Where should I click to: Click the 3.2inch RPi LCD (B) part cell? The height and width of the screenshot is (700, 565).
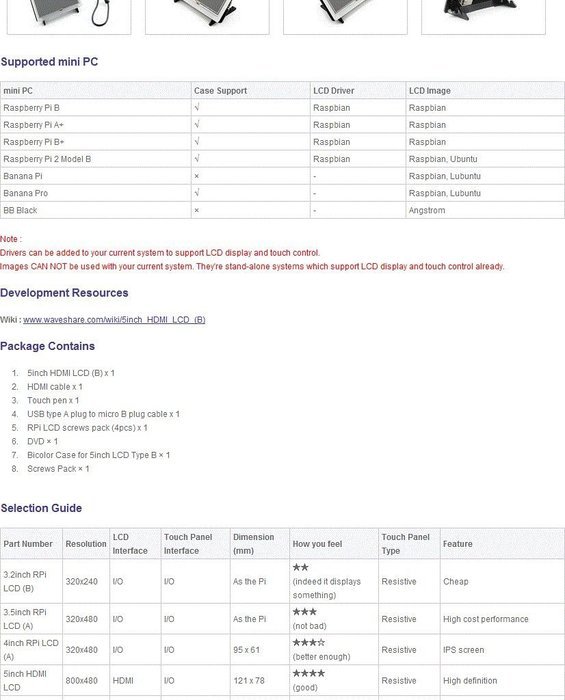(32, 581)
